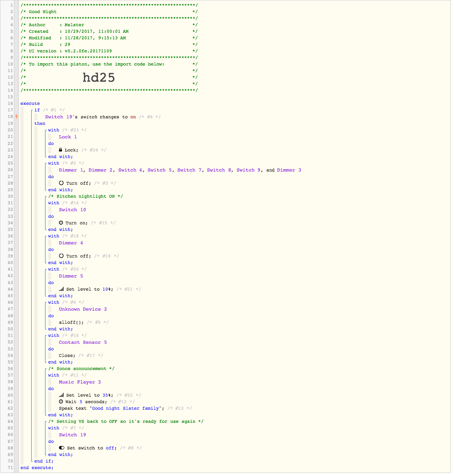This screenshot has width=454, height=476.
Task: Click the circle icon of Turn off; #19
Action: click(x=61, y=256)
